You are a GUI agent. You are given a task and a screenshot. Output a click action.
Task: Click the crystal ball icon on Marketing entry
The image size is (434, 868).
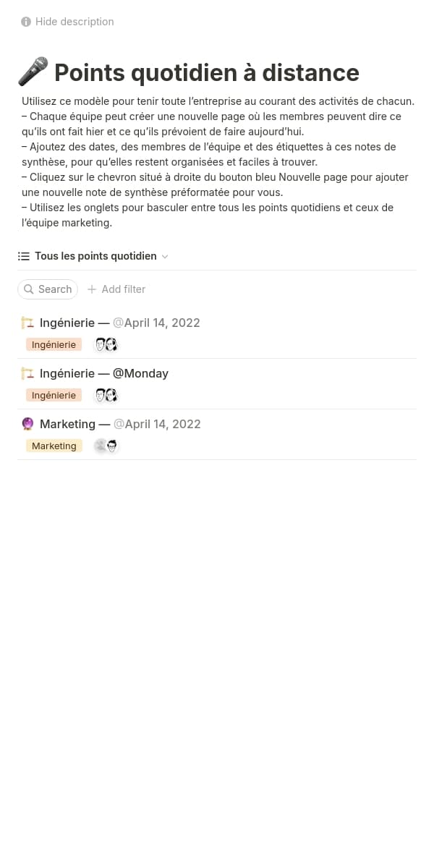pos(27,424)
